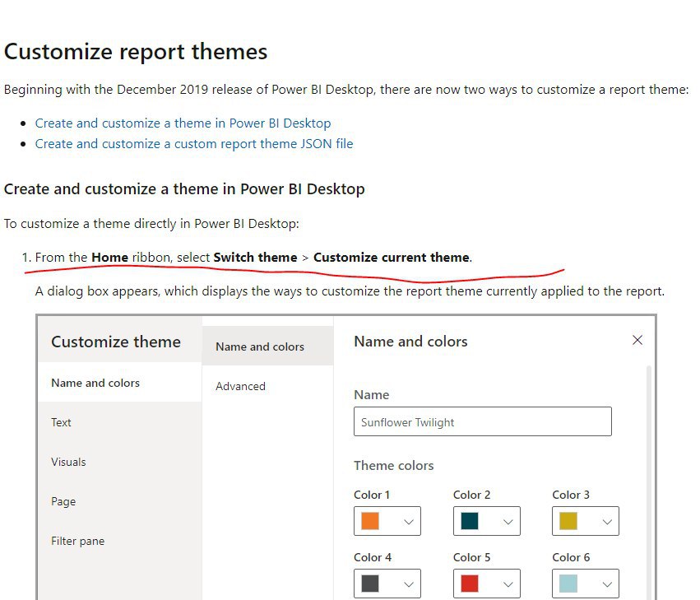Click the 'Customize theme' dialog title
The width and height of the screenshot is (700, 600).
click(x=116, y=342)
